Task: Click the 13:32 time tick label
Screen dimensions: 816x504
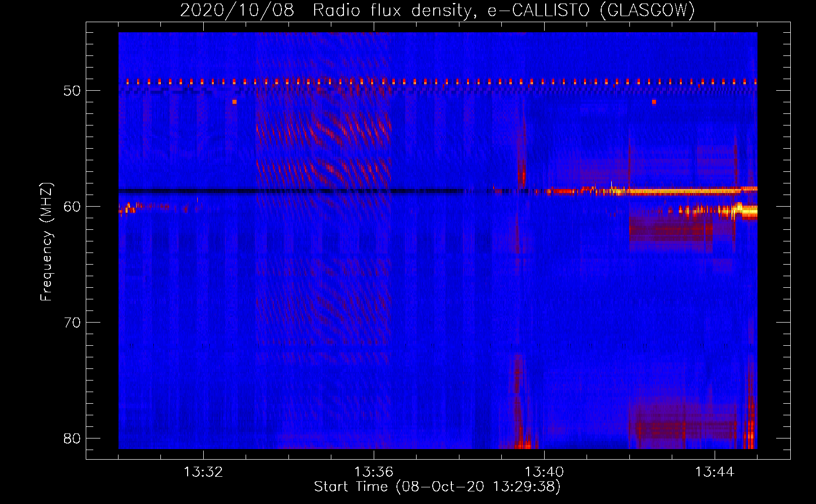Action: (x=203, y=472)
